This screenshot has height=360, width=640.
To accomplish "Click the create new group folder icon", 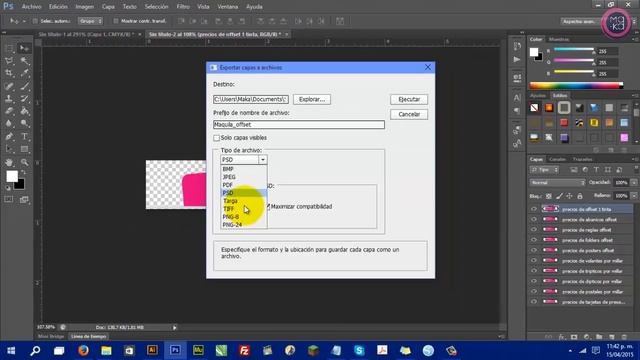I will (x=599, y=337).
